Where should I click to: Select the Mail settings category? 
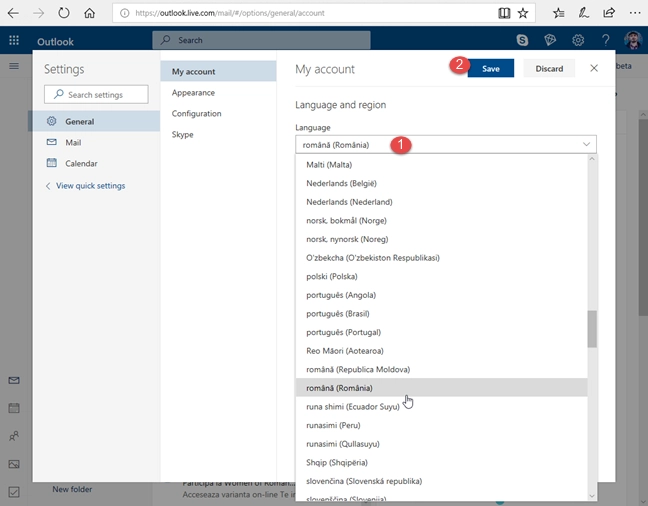pyautogui.click(x=94, y=142)
